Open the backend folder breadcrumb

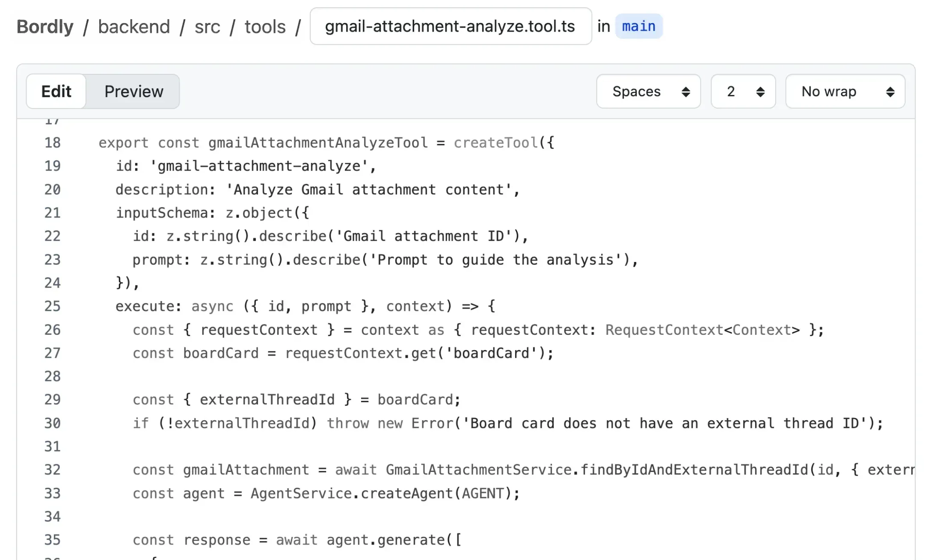point(134,27)
